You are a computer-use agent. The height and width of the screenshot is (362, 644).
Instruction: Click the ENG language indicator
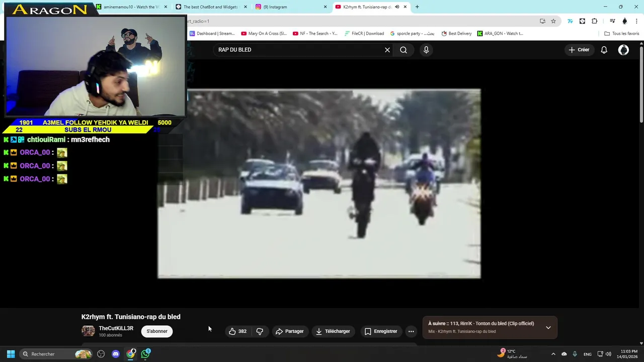point(587,354)
